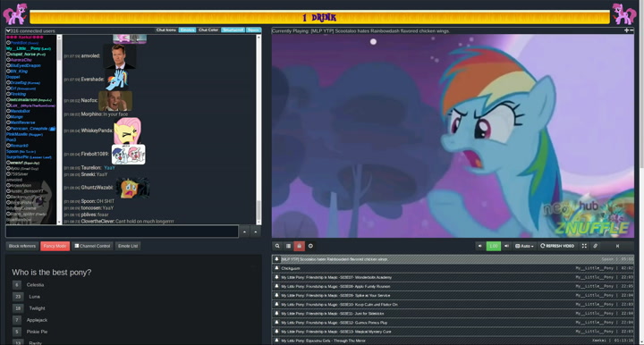Click the Fluttershy emote from WhiskeyPanda
This screenshot has width=644, height=345.
click(x=127, y=130)
